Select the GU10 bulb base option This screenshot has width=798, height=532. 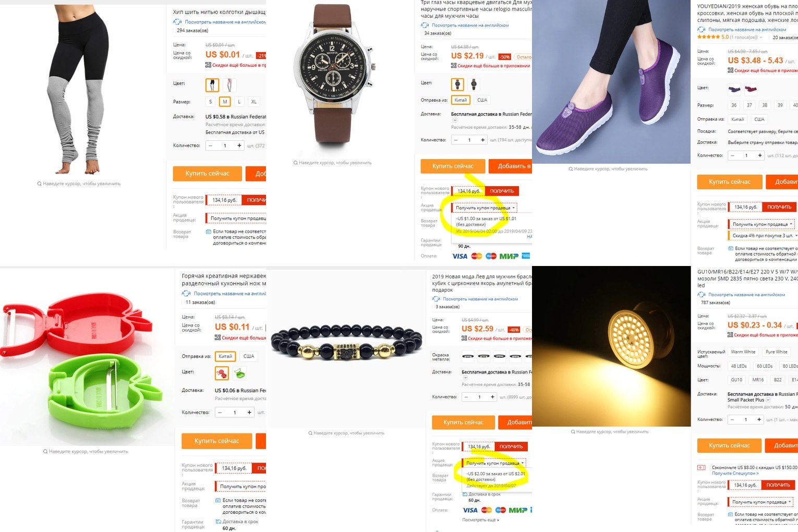pyautogui.click(x=737, y=380)
